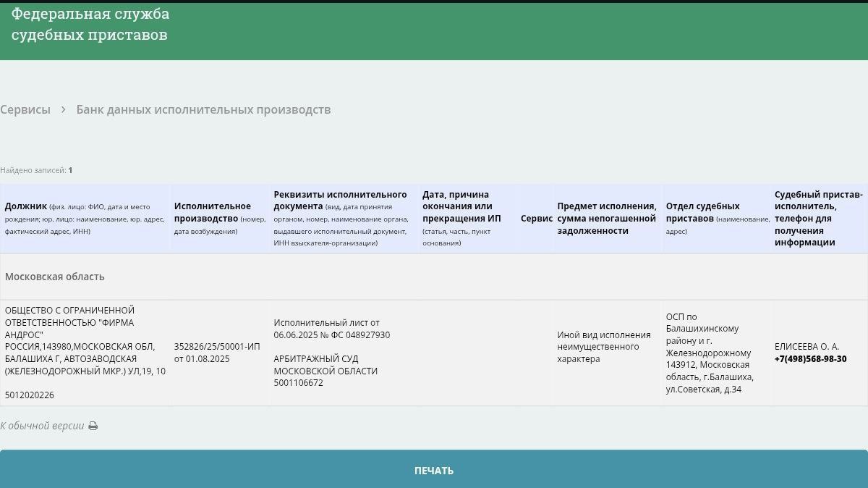The width and height of the screenshot is (868, 488).
Task: Click the Федеральная служба судебных приставов header logo
Action: (x=90, y=24)
